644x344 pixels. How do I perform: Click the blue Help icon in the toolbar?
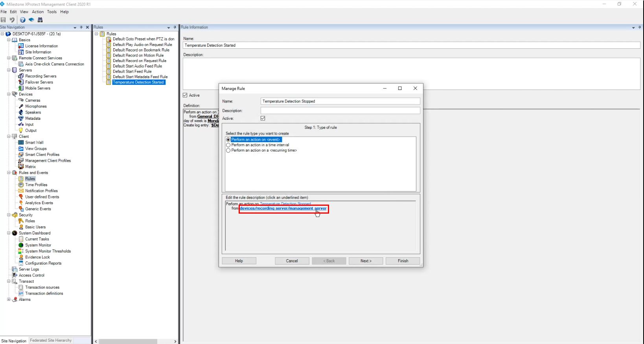point(22,20)
